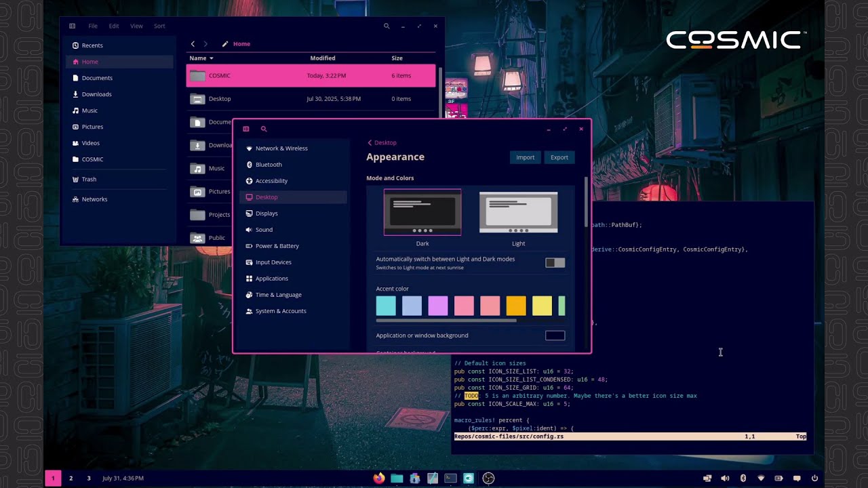Viewport: 868px width, 488px height.
Task: Open Sound settings page
Action: click(293, 229)
